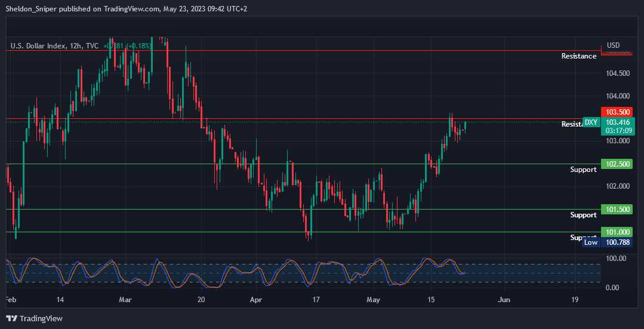Click the USD currency label
Viewport: 644px width, 329px height.
(613, 45)
